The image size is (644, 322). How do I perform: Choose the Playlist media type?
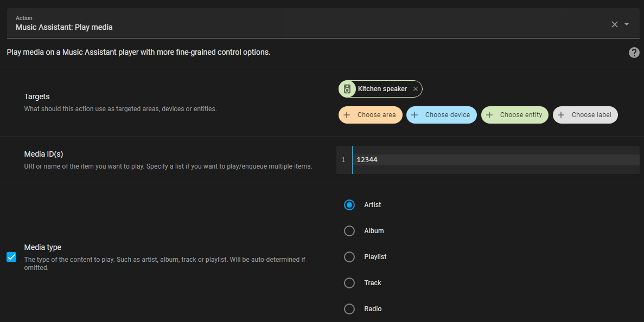(349, 257)
